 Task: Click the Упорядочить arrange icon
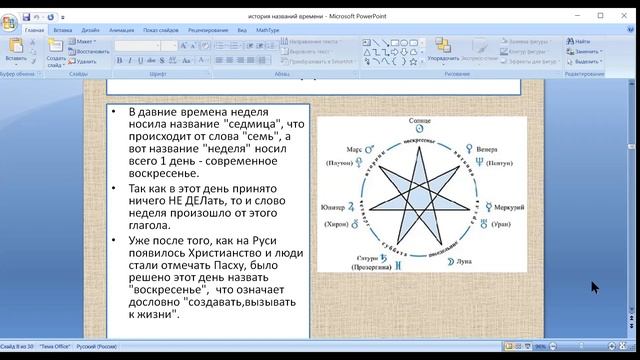pos(442,46)
